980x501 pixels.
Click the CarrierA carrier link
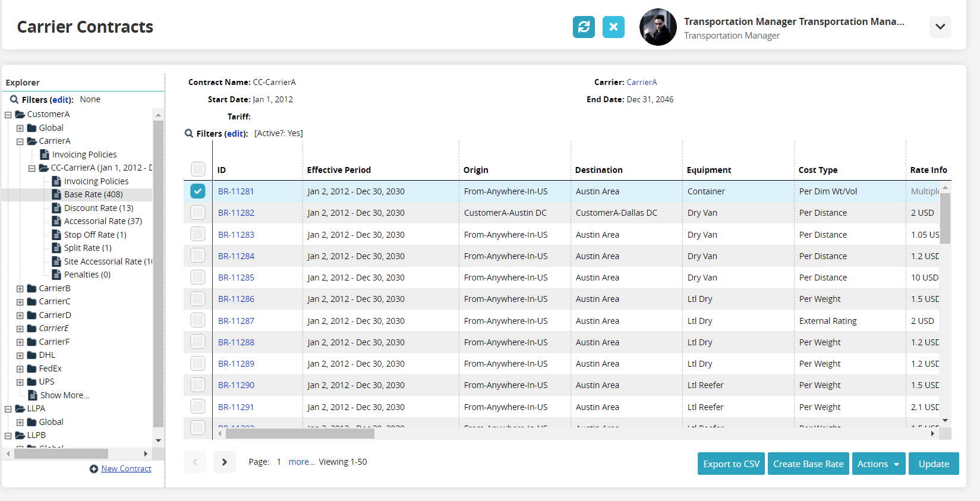(641, 82)
